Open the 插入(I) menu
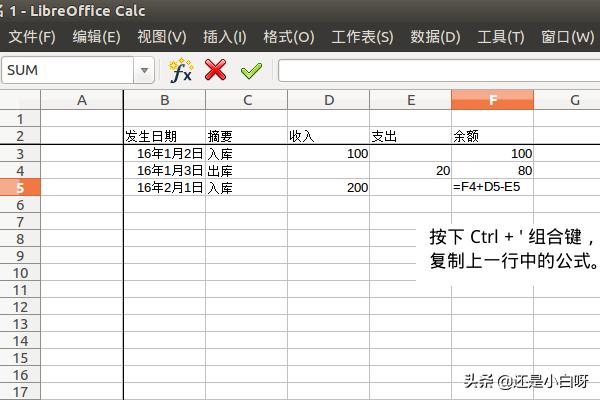 coord(225,37)
